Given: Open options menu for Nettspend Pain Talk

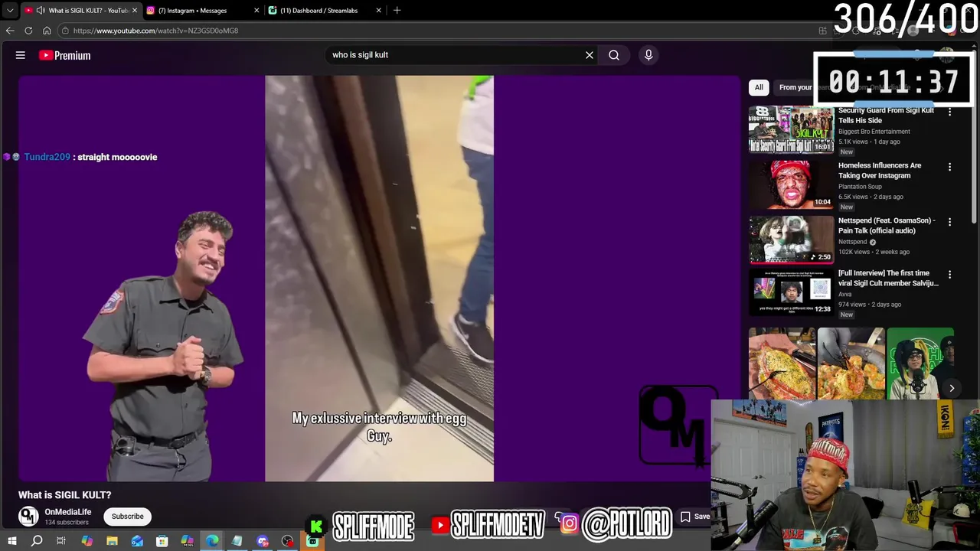Looking at the screenshot, I should 949,222.
